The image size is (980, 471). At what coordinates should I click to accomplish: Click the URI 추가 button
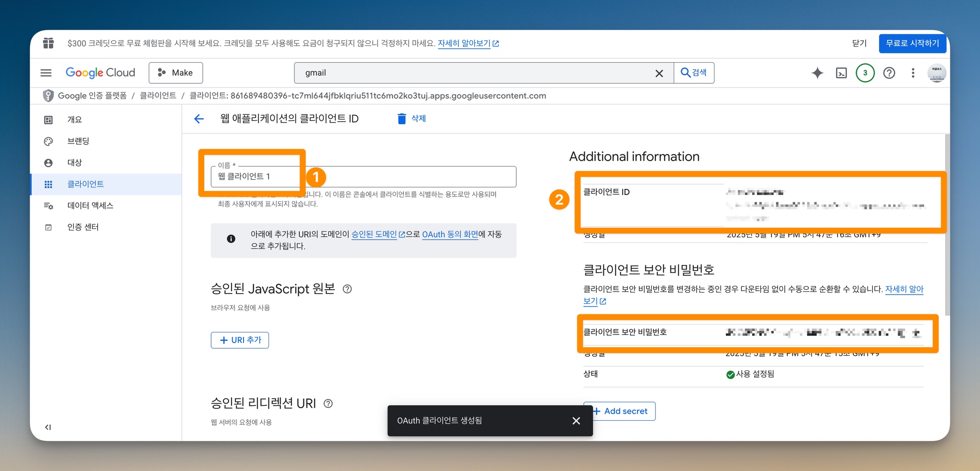pos(240,340)
